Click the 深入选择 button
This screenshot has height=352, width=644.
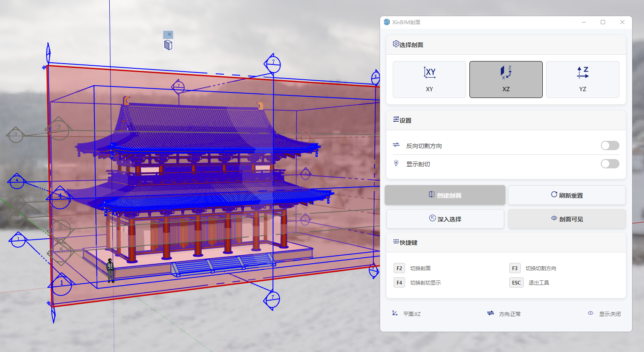point(445,219)
